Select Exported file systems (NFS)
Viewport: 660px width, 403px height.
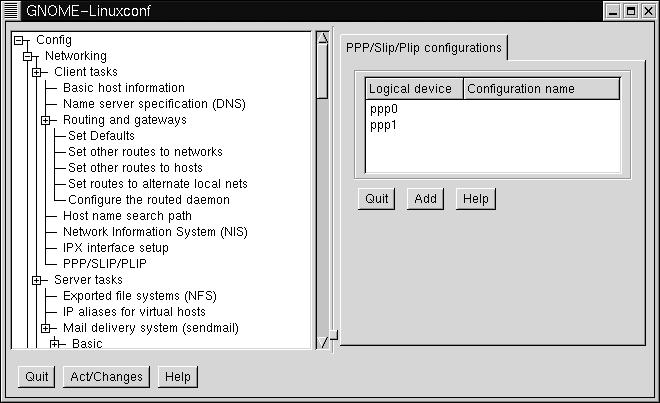pyautogui.click(x=139, y=296)
